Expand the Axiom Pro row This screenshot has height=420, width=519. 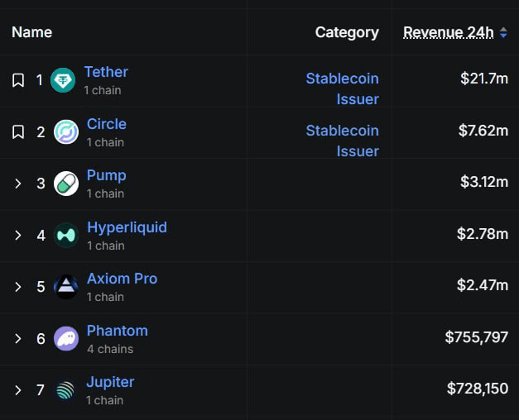point(18,287)
